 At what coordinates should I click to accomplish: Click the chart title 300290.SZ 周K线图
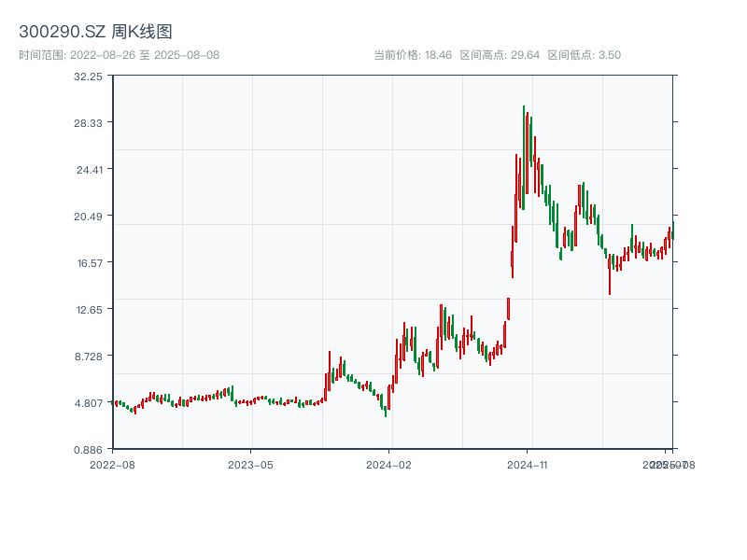(95, 32)
